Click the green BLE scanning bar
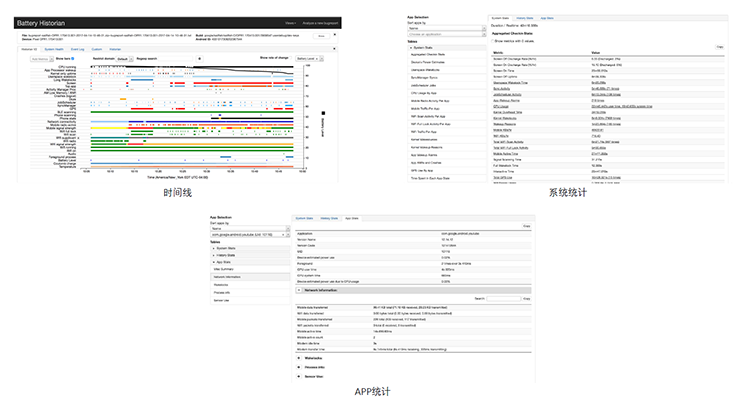 coord(191,112)
